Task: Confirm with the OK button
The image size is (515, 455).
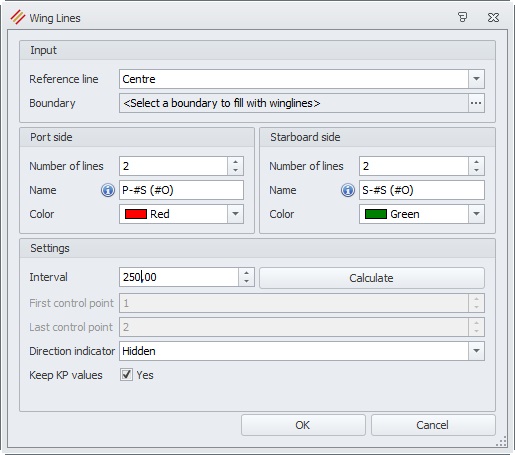Action: coord(303,425)
